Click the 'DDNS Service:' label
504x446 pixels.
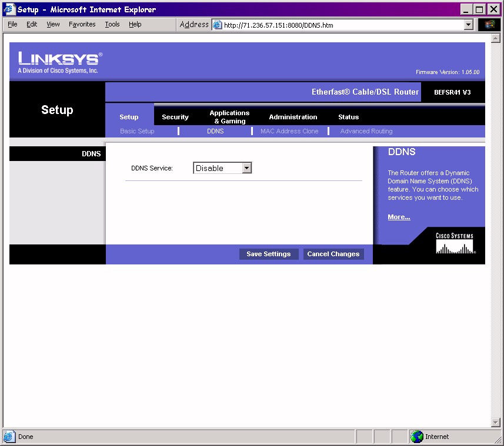(x=152, y=168)
